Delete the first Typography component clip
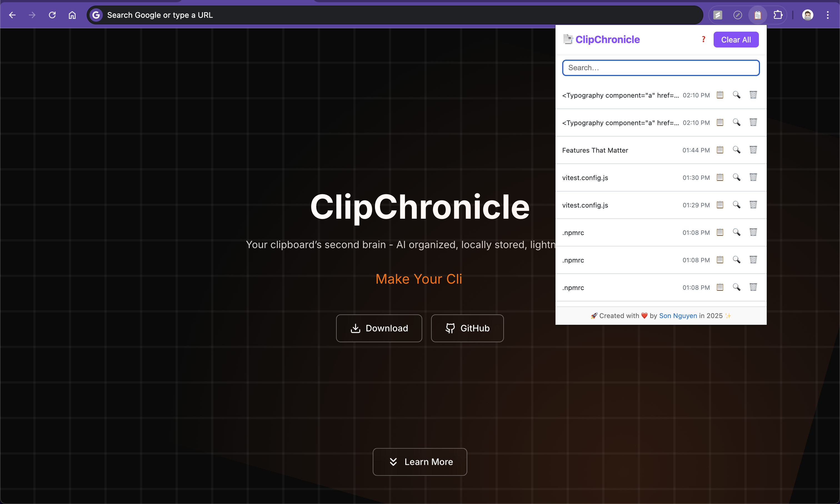 (x=753, y=95)
